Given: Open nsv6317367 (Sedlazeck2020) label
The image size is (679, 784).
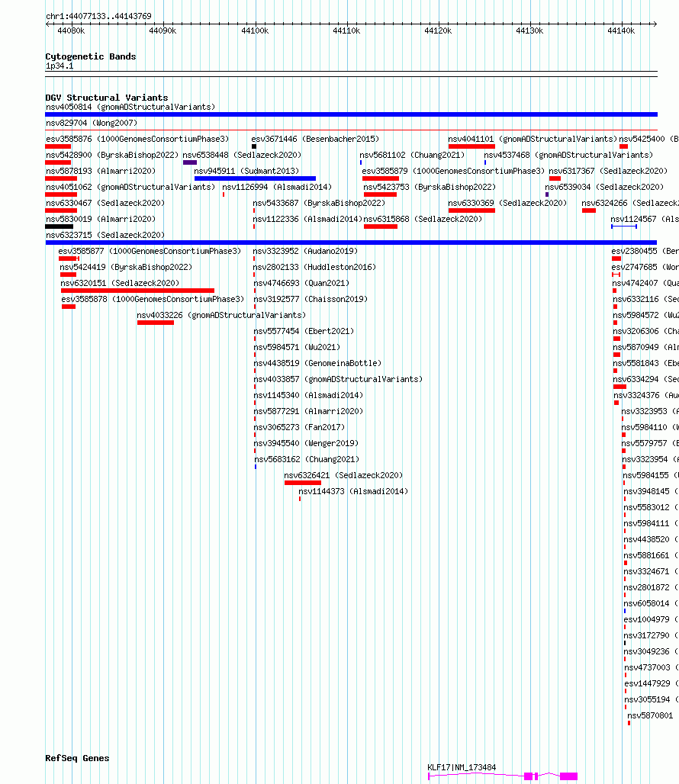Looking at the screenshot, I should click(x=608, y=171).
